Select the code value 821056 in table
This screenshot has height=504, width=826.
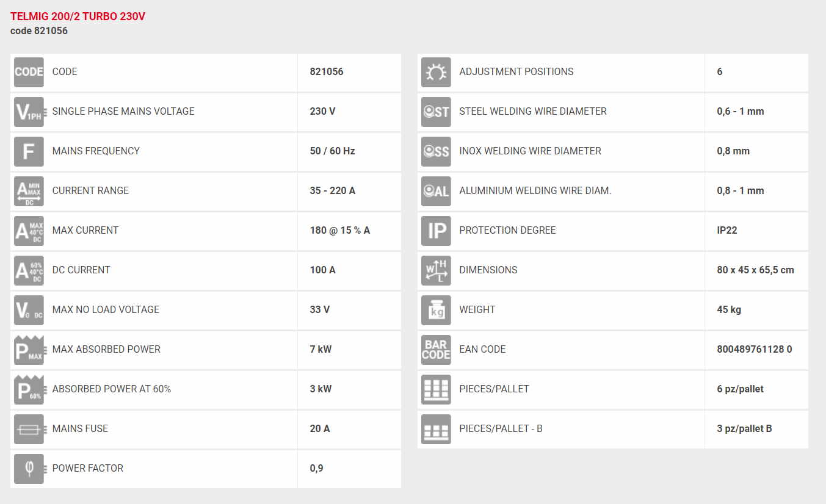pyautogui.click(x=327, y=71)
